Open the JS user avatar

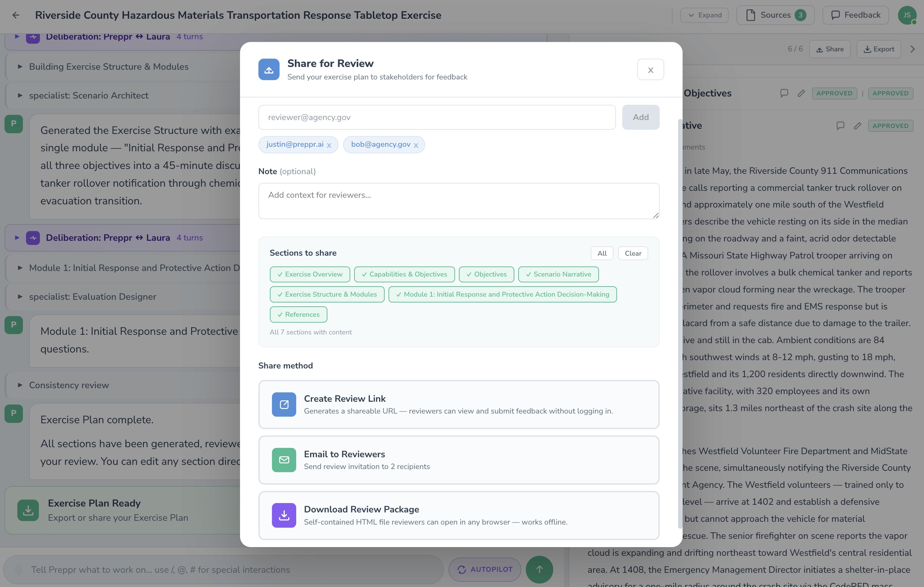point(907,15)
